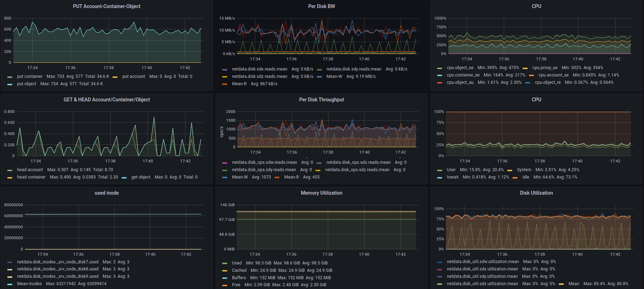Toggle the head account series label
This screenshot has height=289, width=644.
point(30,170)
